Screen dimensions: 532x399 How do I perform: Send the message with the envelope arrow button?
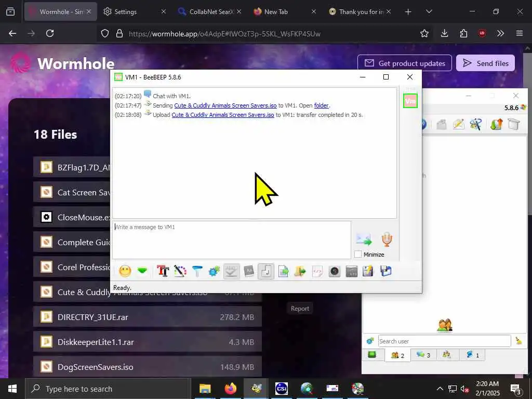[x=364, y=240]
